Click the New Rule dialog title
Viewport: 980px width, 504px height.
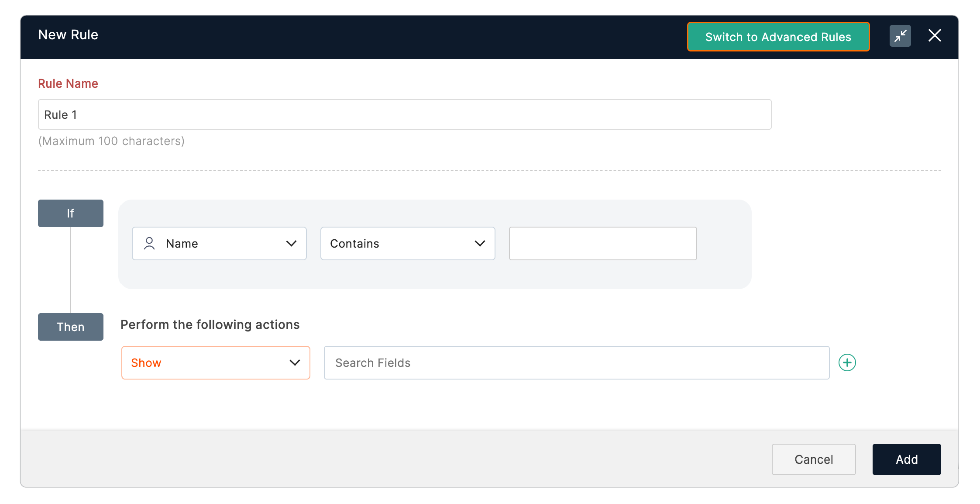tap(68, 35)
